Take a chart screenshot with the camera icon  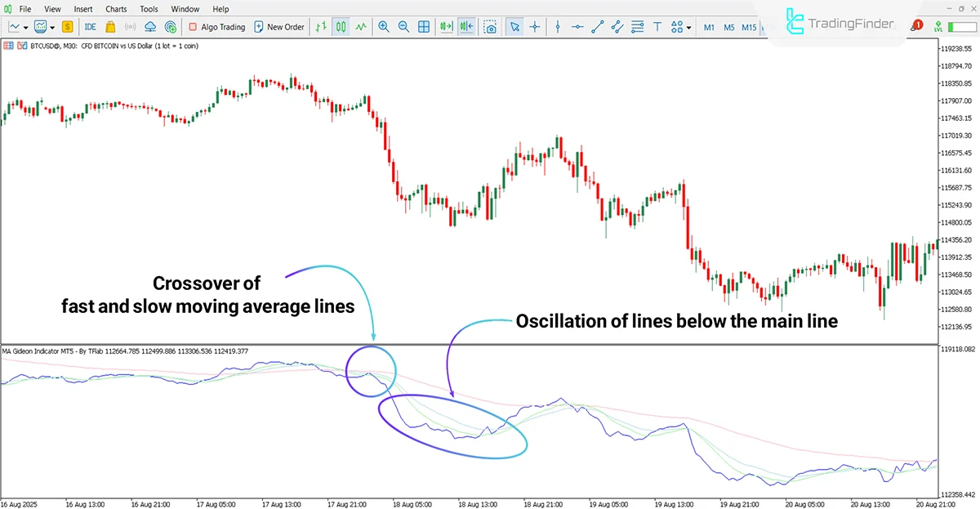click(x=492, y=26)
